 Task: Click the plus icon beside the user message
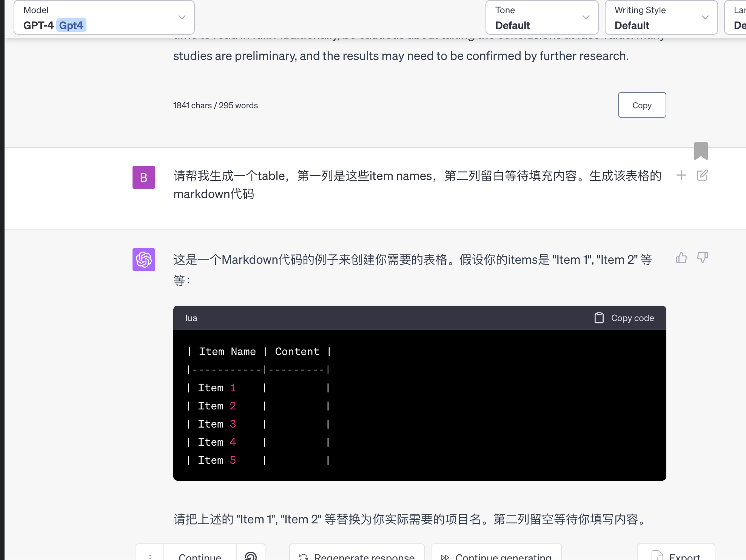click(681, 175)
